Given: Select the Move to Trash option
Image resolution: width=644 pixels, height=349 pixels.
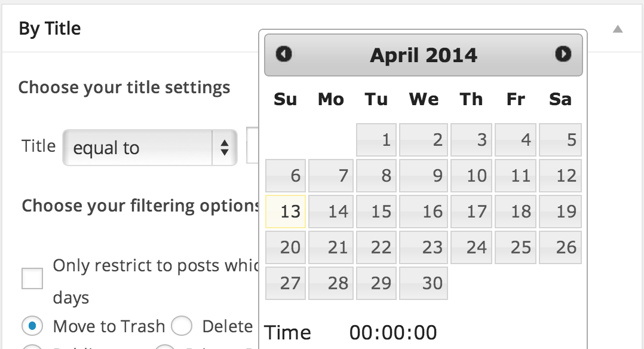Looking at the screenshot, I should point(32,326).
